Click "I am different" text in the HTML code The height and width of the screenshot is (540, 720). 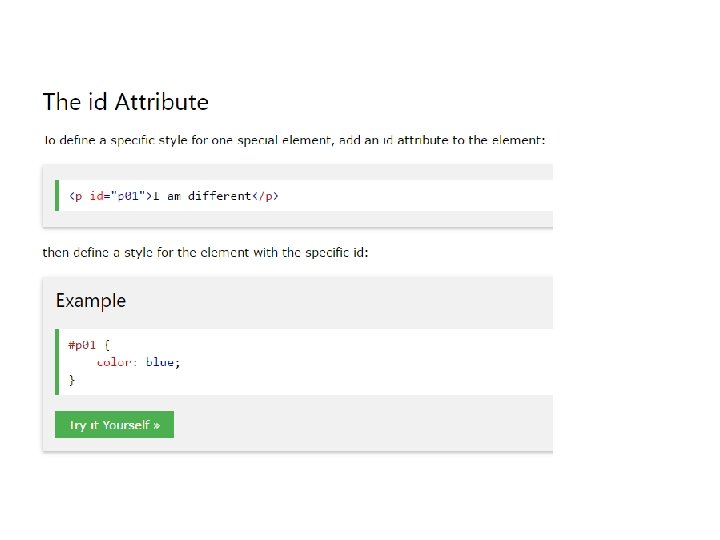pyautogui.click(x=202, y=196)
